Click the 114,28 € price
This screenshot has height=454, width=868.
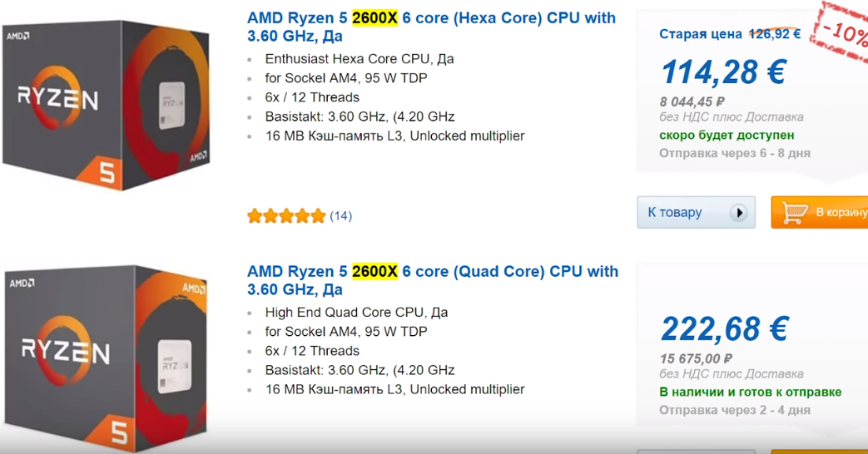tap(723, 72)
